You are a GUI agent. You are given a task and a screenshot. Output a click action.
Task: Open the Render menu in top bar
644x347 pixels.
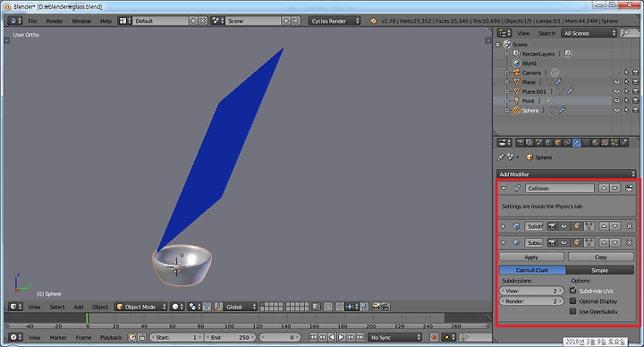(55, 21)
